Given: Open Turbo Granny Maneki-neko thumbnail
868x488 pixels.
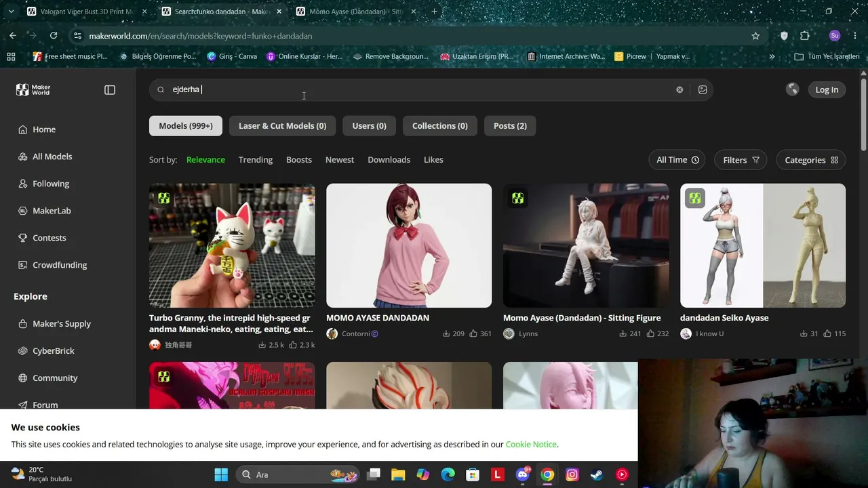Looking at the screenshot, I should pyautogui.click(x=232, y=245).
